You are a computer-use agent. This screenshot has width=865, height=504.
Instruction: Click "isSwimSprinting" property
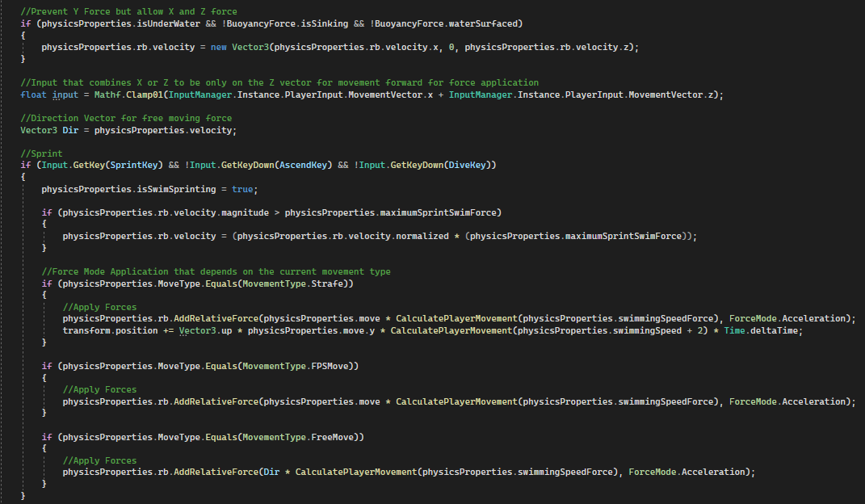pos(177,189)
